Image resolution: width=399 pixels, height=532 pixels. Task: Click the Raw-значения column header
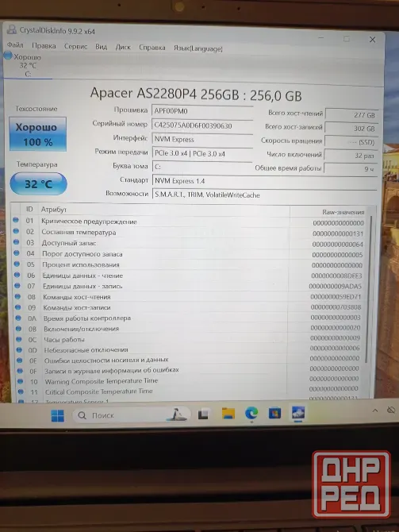pyautogui.click(x=343, y=212)
